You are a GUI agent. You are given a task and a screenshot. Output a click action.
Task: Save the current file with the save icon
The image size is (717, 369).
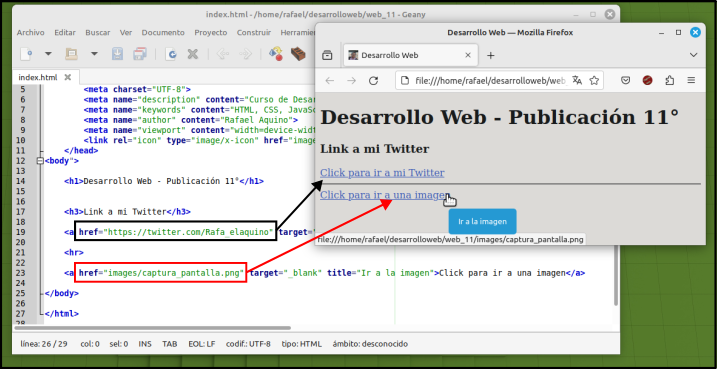tap(118, 54)
